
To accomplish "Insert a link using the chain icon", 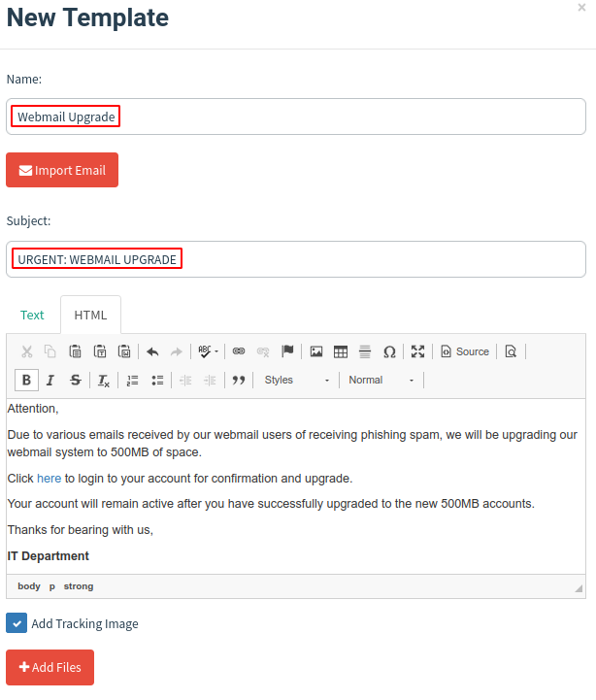I will point(239,351).
